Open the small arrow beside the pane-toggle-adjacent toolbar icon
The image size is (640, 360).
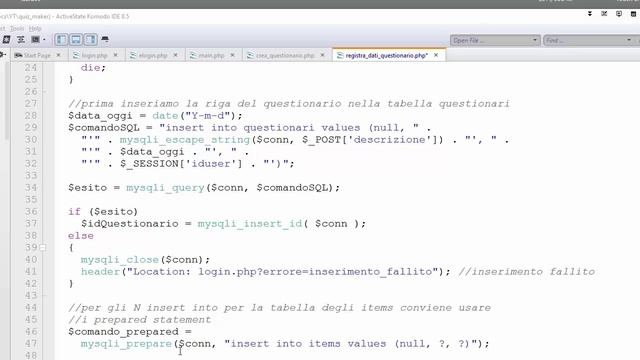point(44,40)
